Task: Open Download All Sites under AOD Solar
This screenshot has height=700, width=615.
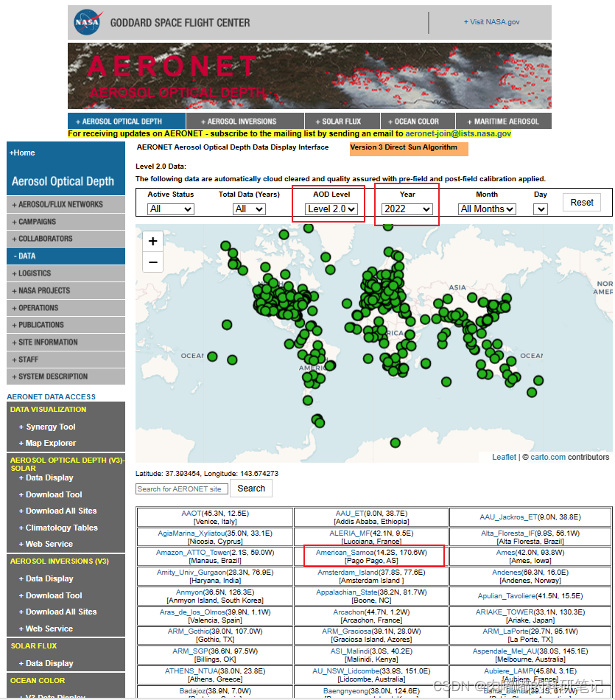Action: 57,511
